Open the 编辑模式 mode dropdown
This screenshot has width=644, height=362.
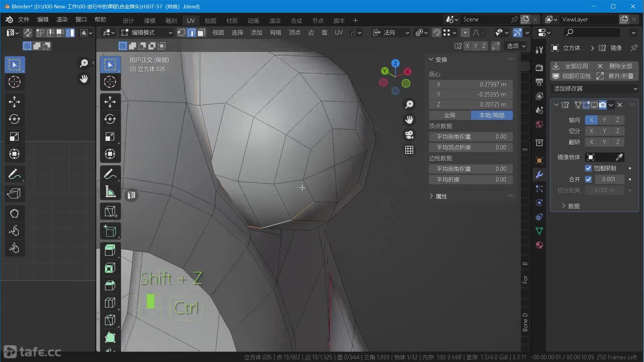[147, 33]
